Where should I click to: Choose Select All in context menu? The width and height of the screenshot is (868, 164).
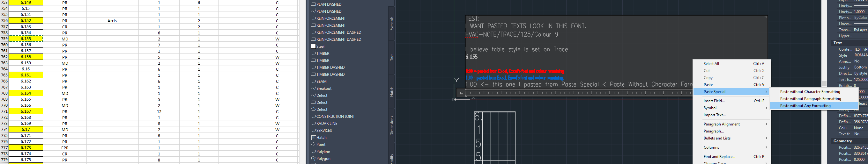[x=731, y=63]
